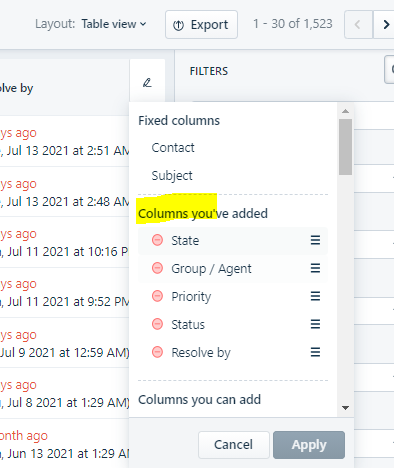The image size is (394, 468).
Task: Click the reorder handle beside Status
Action: click(x=315, y=324)
